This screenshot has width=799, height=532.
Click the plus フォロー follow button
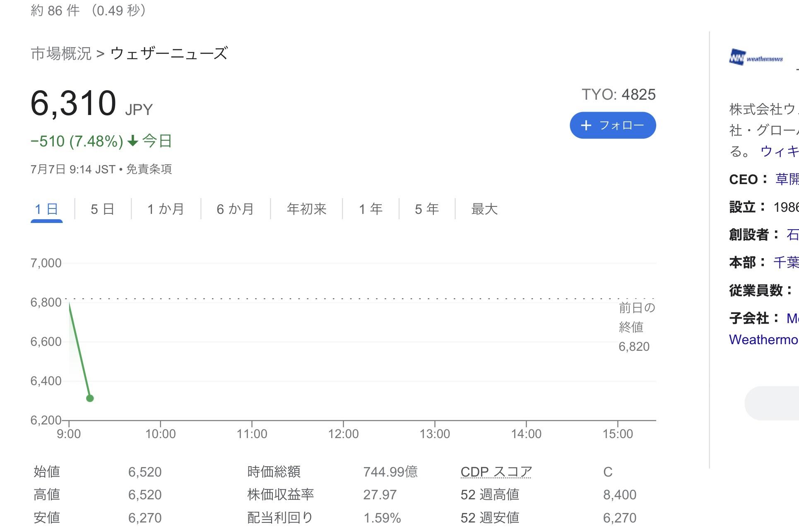tap(613, 125)
